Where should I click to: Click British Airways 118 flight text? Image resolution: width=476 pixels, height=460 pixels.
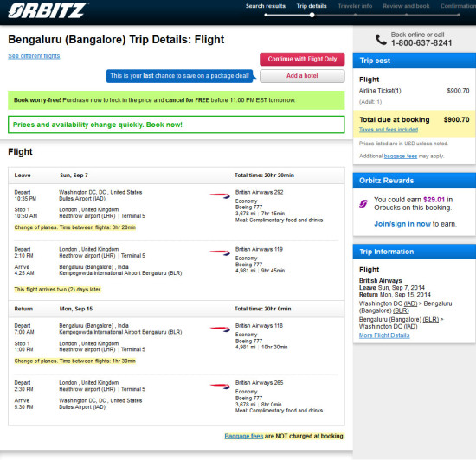(x=259, y=326)
